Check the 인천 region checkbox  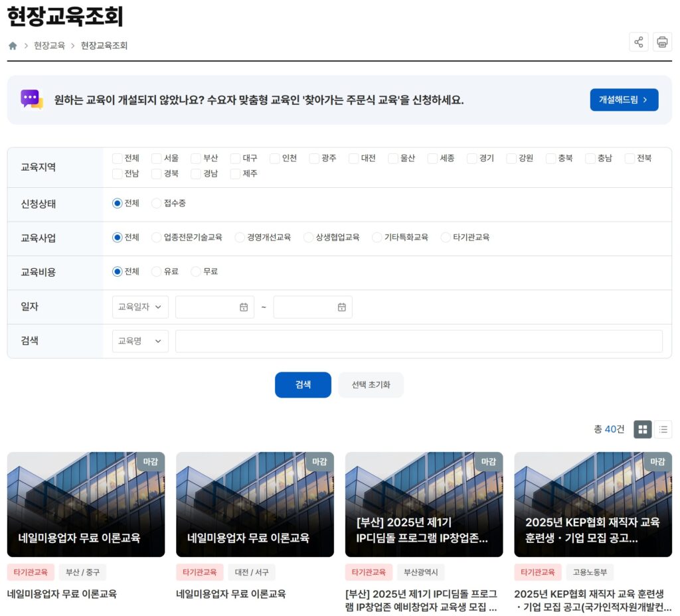[274, 158]
